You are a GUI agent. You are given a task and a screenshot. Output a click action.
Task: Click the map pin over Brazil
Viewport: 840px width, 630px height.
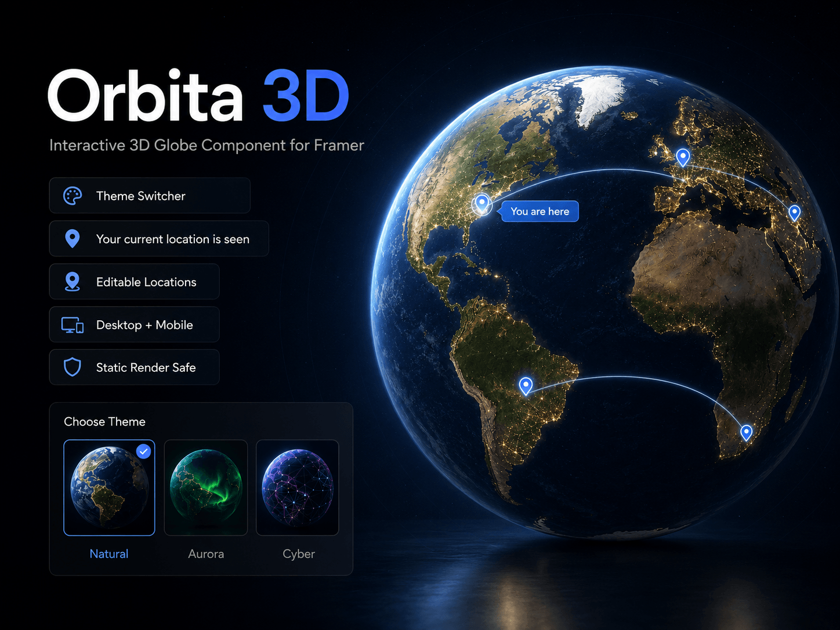[x=526, y=386]
